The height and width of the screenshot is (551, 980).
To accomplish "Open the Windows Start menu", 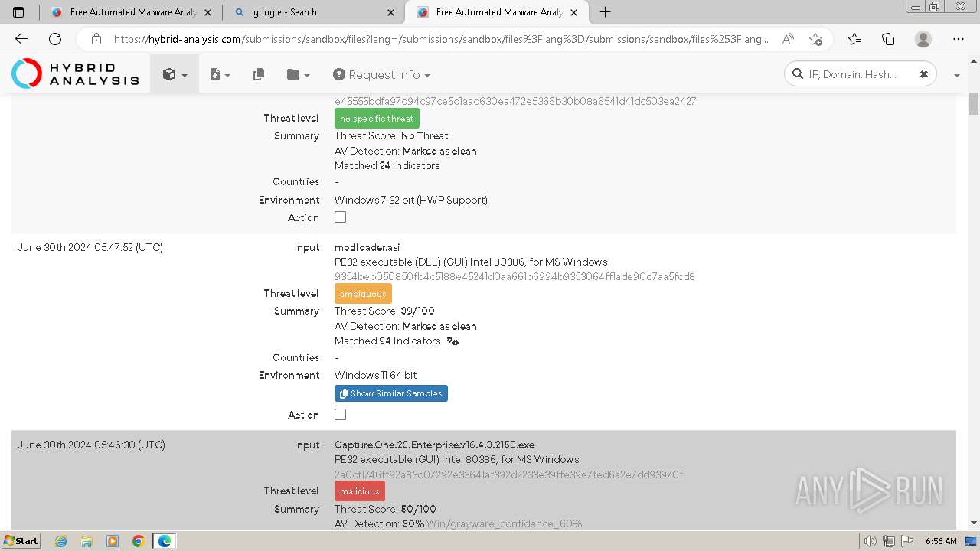I will pyautogui.click(x=21, y=541).
